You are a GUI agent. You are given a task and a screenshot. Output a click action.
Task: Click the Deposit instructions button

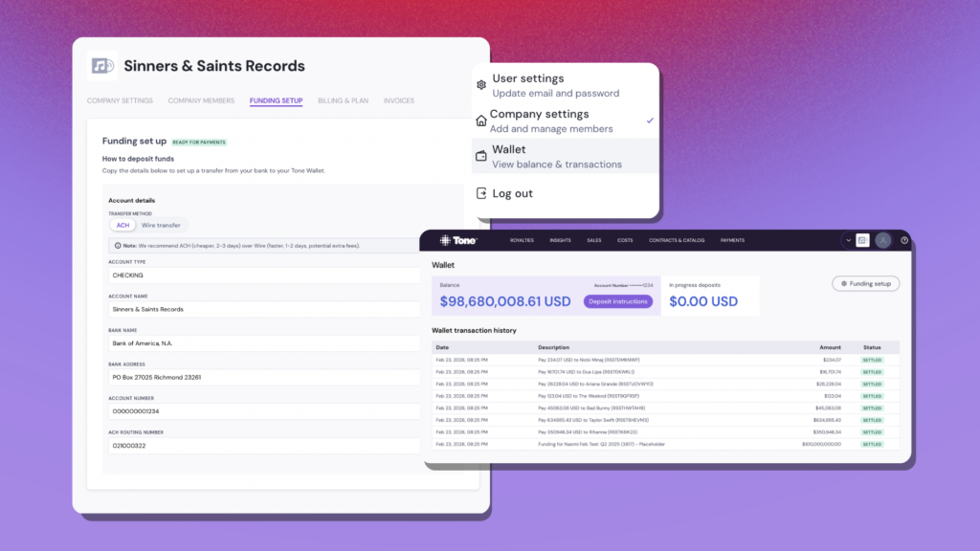[x=618, y=301]
